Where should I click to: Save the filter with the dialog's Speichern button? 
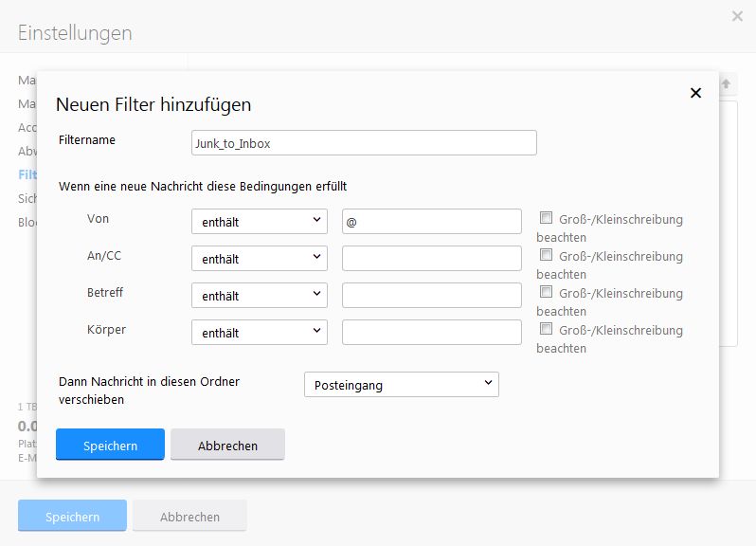point(110,445)
